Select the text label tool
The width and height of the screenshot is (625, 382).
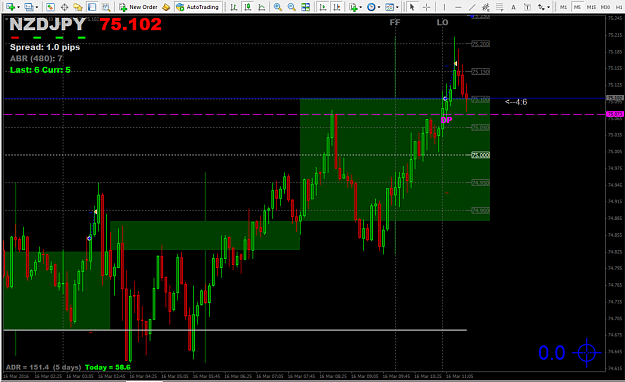[527, 7]
